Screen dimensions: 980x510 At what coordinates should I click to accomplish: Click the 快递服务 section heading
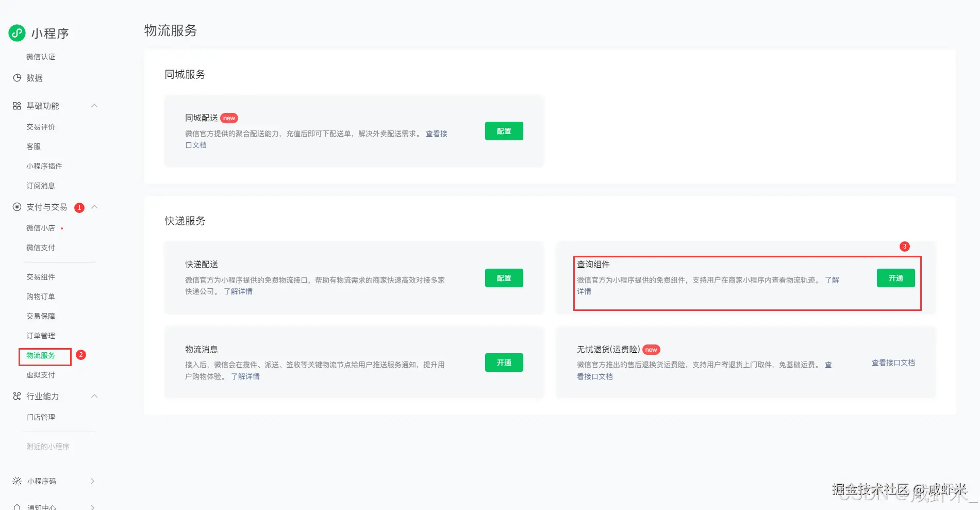pos(185,221)
